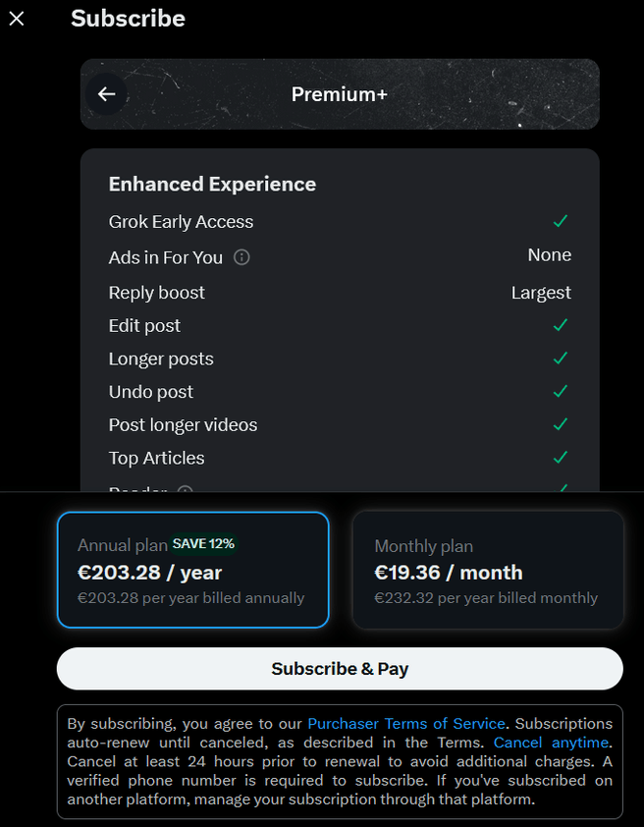This screenshot has width=644, height=827.
Task: Click the Post longer videos checkmark
Action: coord(561,425)
